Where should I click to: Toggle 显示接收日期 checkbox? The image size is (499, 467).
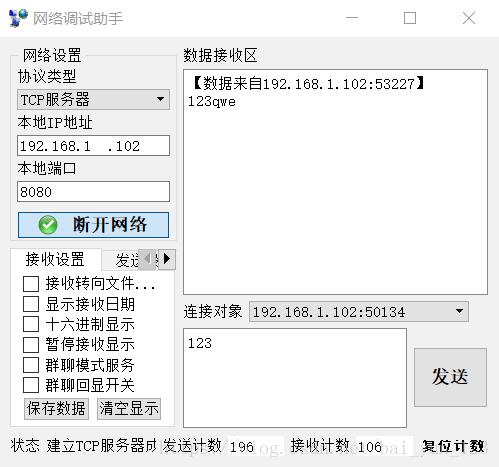pos(31,304)
